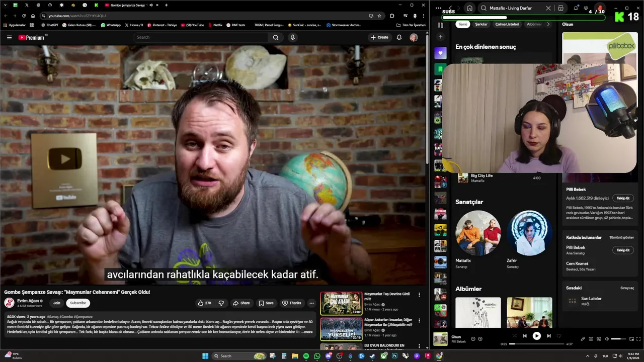Open Liked Songs heart in Spotify sidebar
The height and width of the screenshot is (362, 644).
[x=440, y=53]
